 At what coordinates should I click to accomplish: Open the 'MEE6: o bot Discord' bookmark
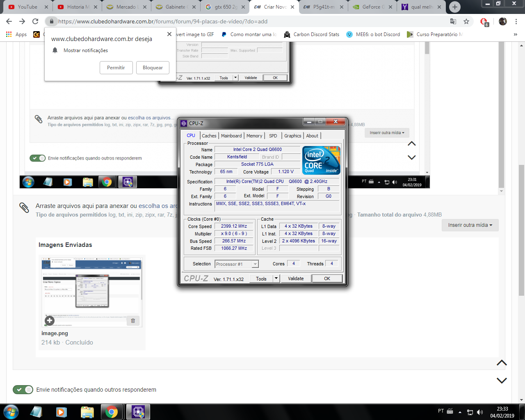(373, 34)
